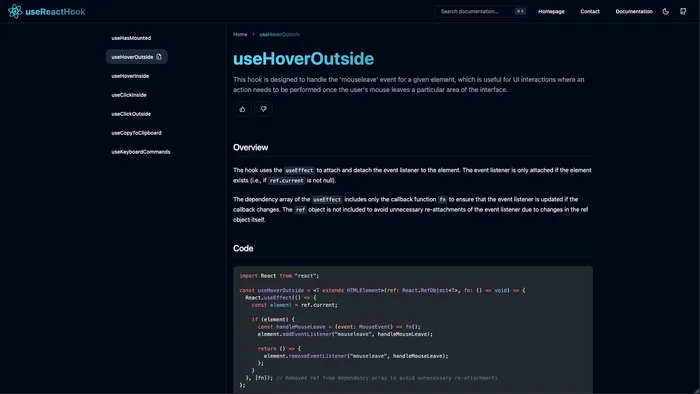The width and height of the screenshot is (700, 394).
Task: Focus the Search documentation field
Action: coord(481,12)
